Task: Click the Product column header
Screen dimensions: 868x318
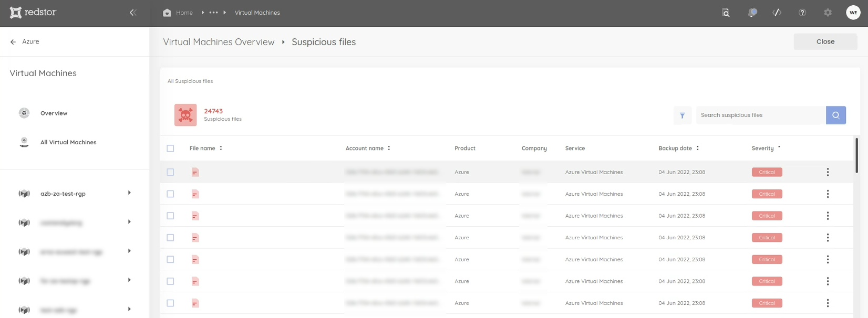Action: point(465,149)
